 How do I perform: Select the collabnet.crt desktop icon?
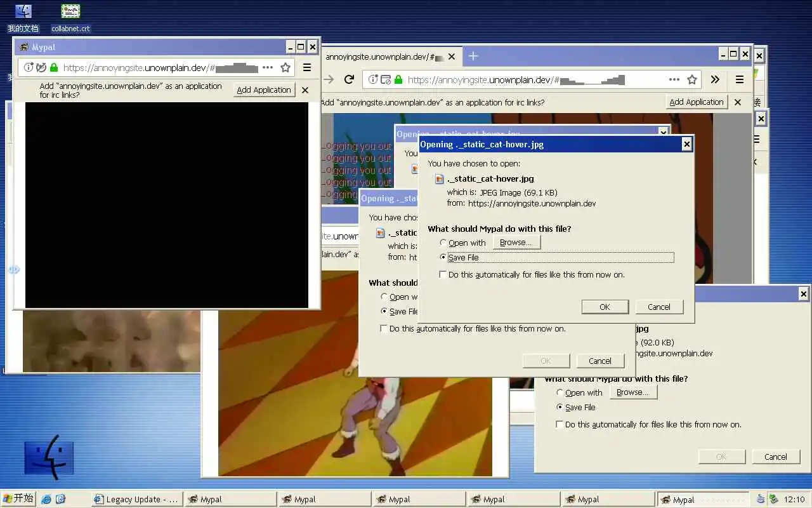pos(70,18)
